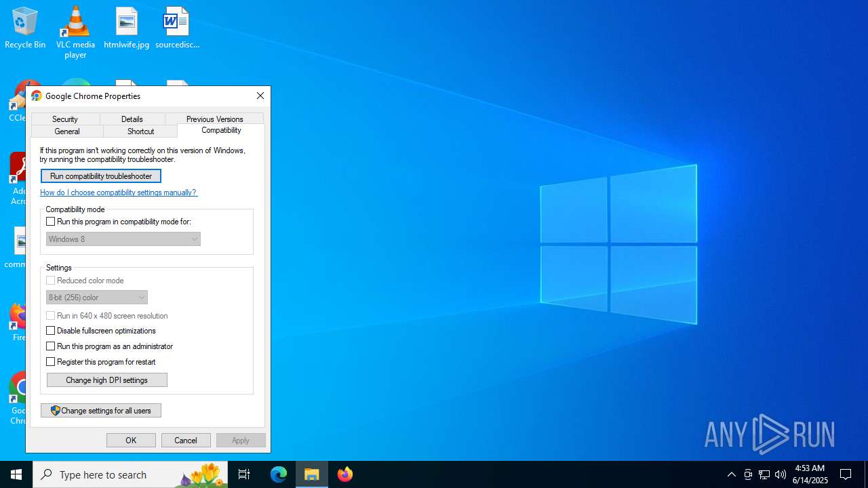The height and width of the screenshot is (488, 868).
Task: Switch to the Previous Versions tab
Action: [x=214, y=119]
